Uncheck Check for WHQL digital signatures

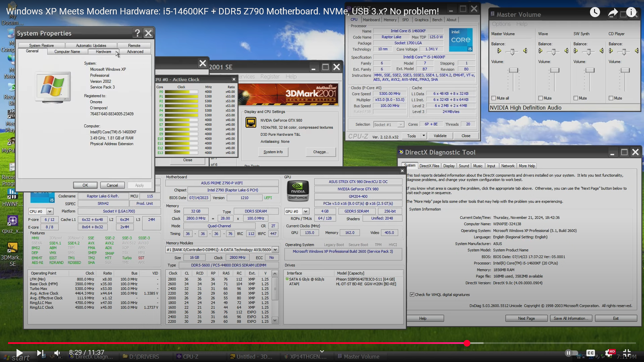(412, 295)
